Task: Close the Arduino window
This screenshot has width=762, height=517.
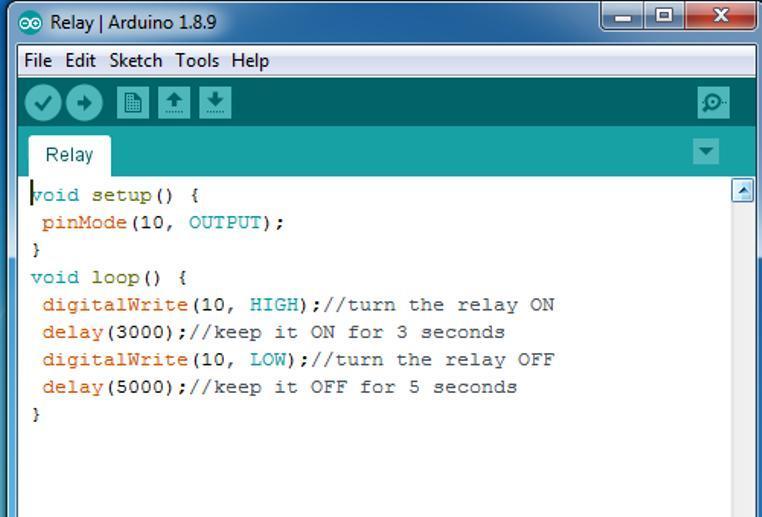Action: 720,17
